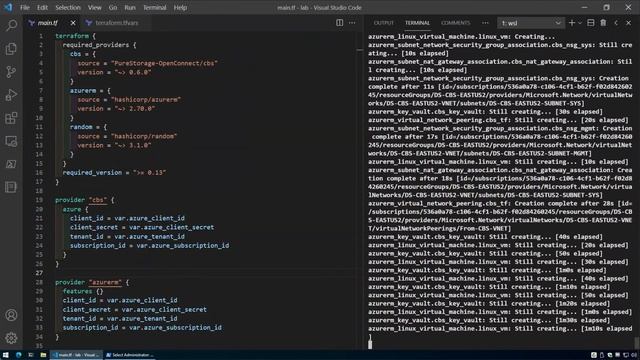Kill the terminal with trash icon
640x360 pixels.
pyautogui.click(x=603, y=23)
